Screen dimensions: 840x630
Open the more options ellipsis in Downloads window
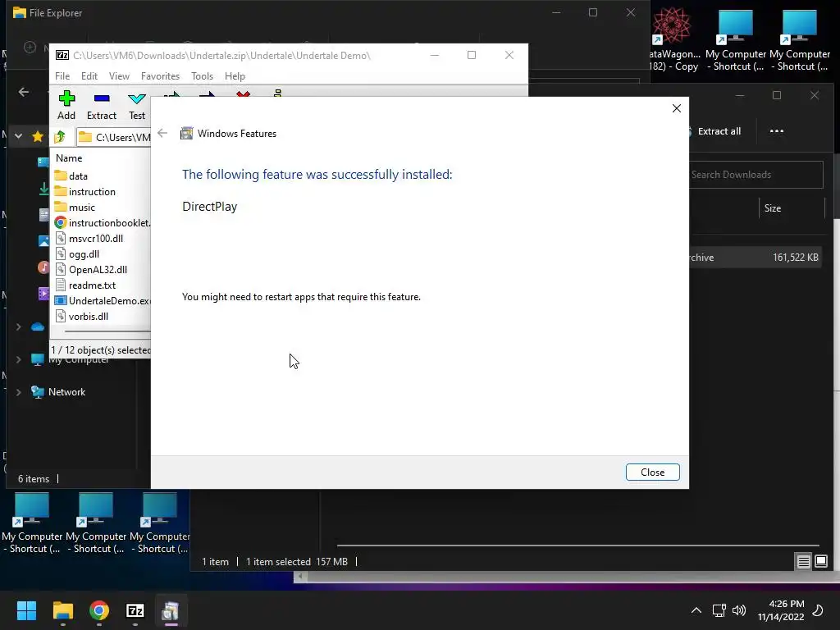tap(776, 131)
